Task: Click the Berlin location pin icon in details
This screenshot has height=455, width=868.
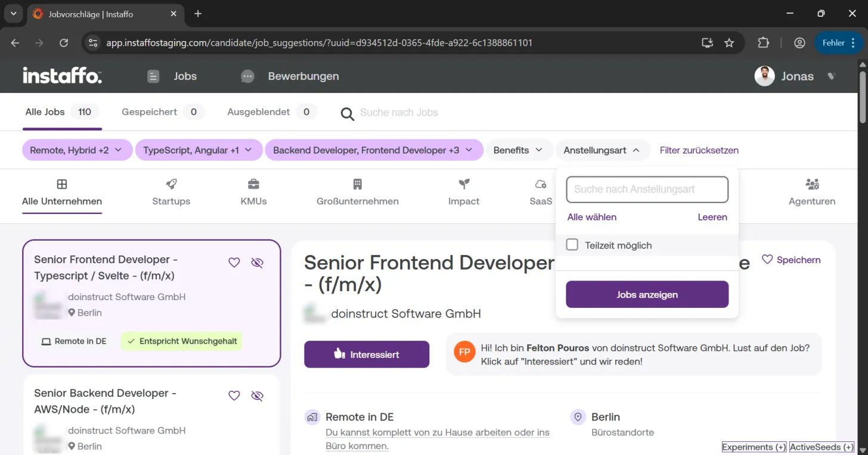Action: [x=578, y=417]
